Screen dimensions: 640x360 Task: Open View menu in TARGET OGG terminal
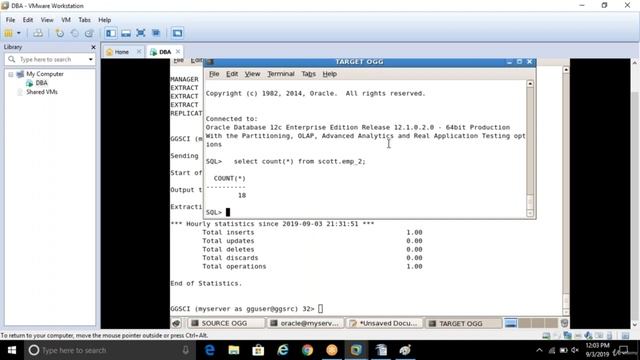click(x=252, y=74)
